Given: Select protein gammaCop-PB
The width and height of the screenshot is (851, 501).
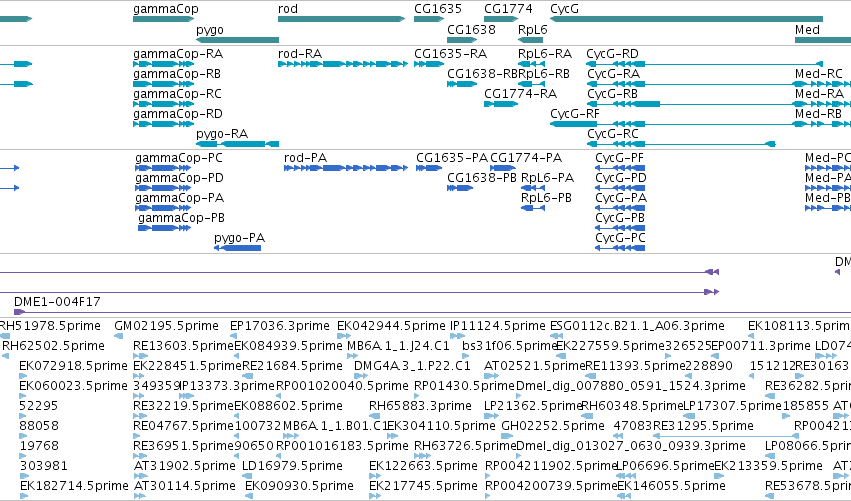Looking at the screenshot, I should click(164, 228).
